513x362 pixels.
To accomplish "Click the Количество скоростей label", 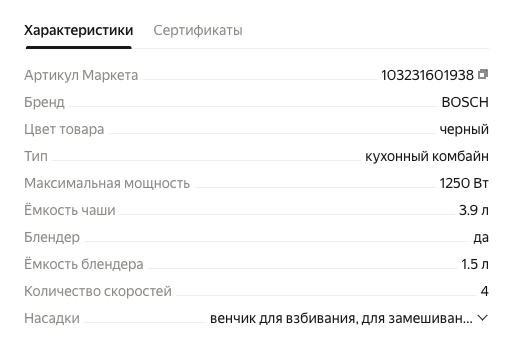I will (x=98, y=291).
